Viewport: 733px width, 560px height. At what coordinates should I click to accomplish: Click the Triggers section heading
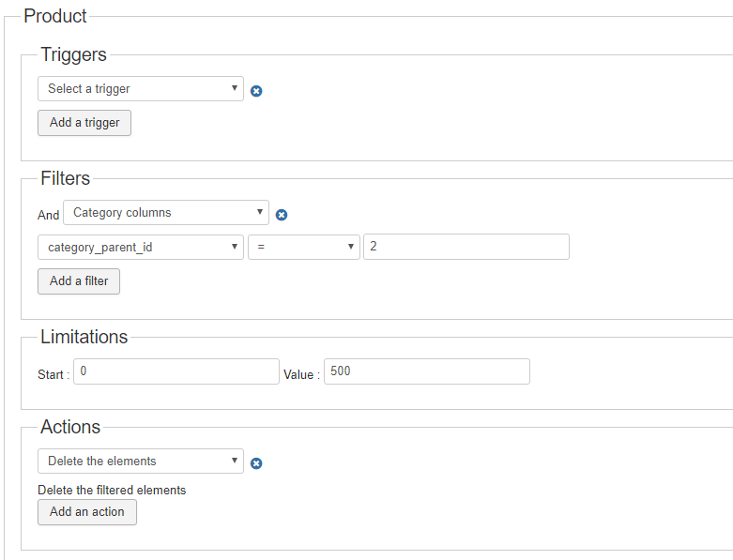coord(74,54)
